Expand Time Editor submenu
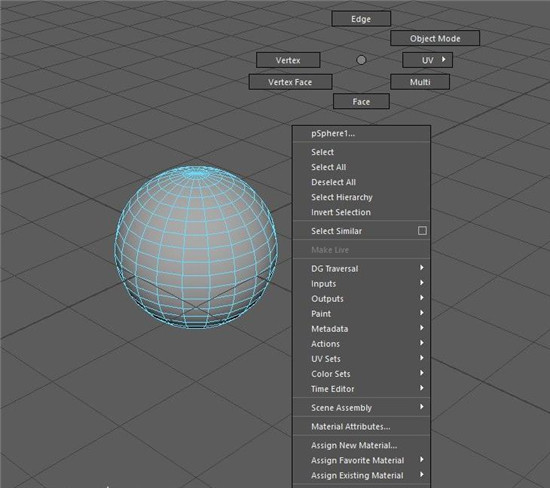 [x=362, y=389]
